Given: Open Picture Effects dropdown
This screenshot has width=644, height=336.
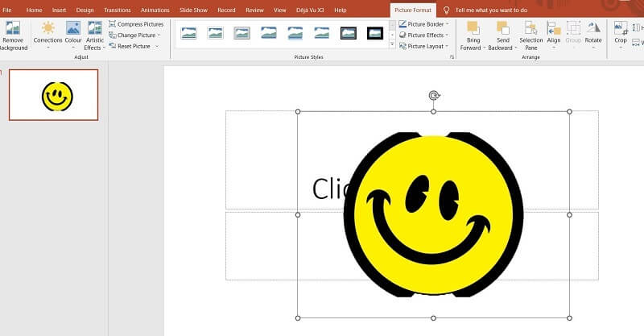Looking at the screenshot, I should click(x=423, y=35).
